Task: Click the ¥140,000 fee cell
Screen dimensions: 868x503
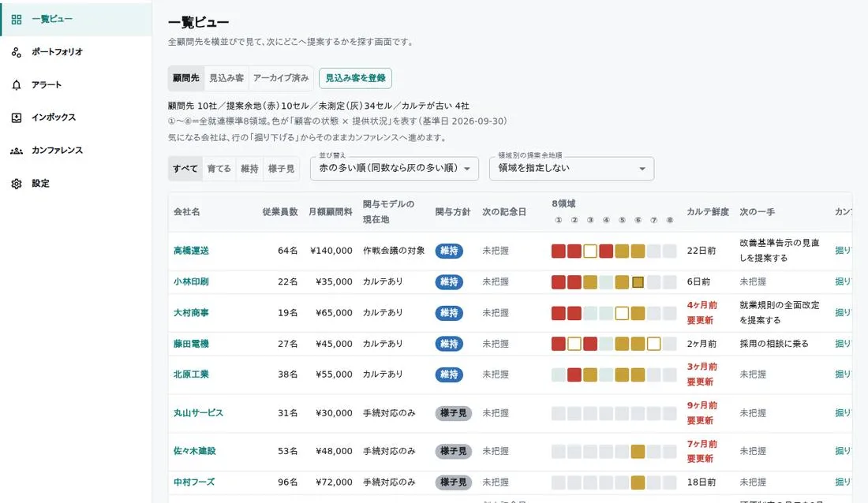Action: pos(331,251)
